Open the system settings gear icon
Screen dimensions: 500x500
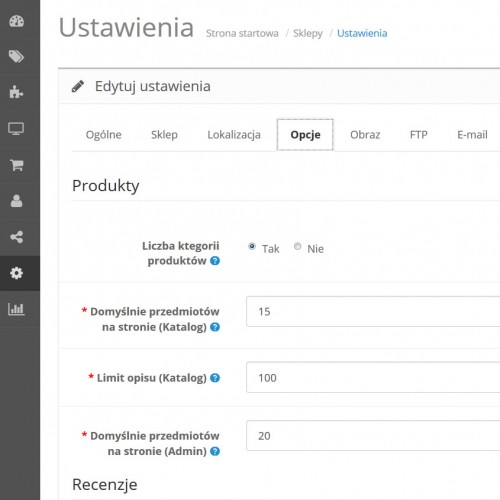pyautogui.click(x=16, y=273)
